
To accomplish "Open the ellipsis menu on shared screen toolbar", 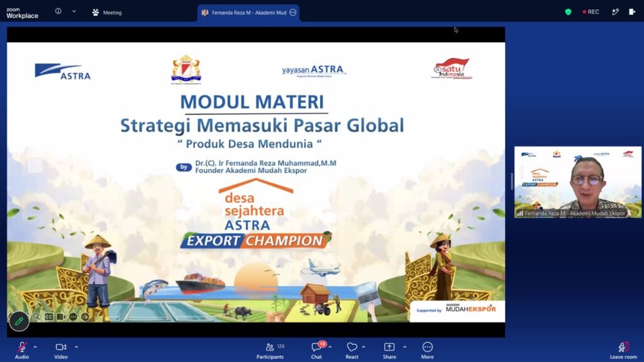I will point(73,317).
